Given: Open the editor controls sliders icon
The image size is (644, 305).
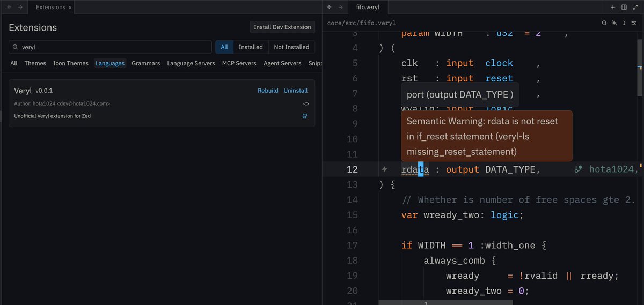Looking at the screenshot, I should [634, 23].
